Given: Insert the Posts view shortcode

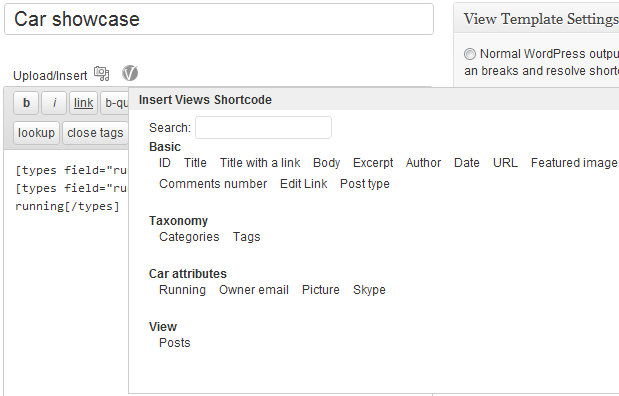Looking at the screenshot, I should tap(174, 342).
